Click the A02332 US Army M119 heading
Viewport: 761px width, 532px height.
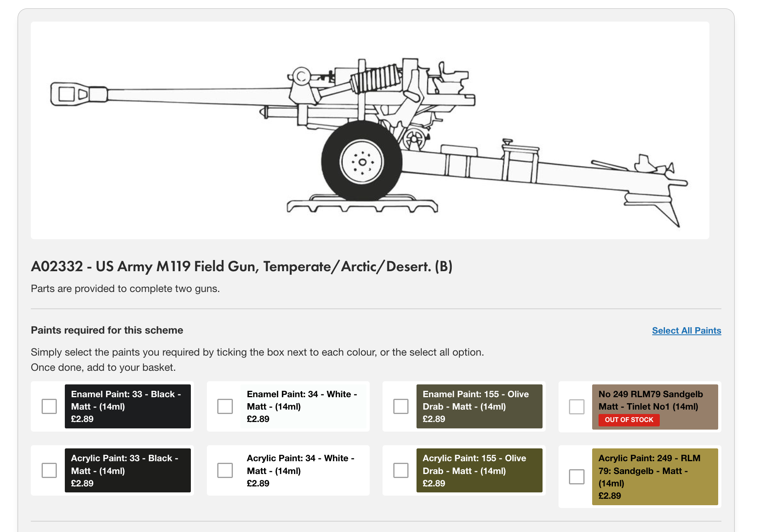[x=241, y=266]
